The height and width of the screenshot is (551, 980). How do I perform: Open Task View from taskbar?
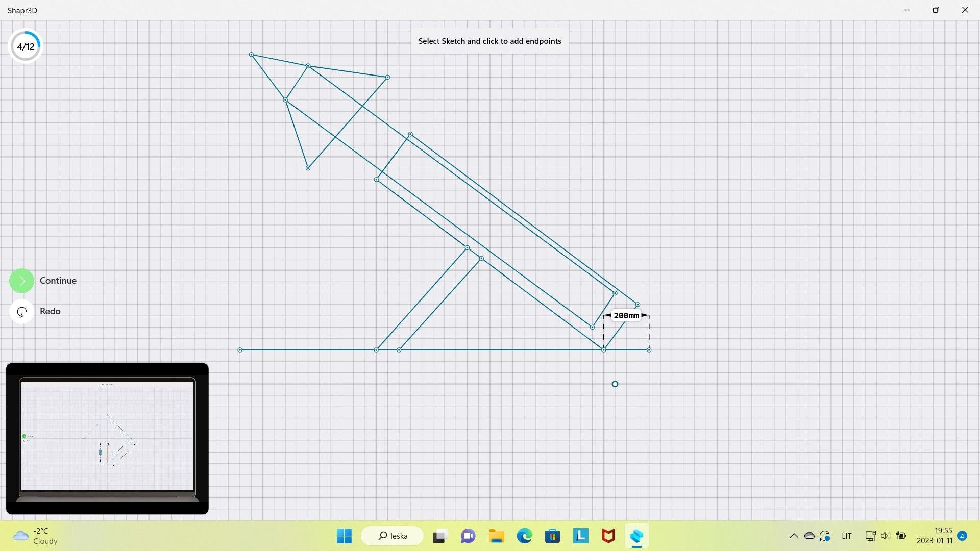[439, 536]
